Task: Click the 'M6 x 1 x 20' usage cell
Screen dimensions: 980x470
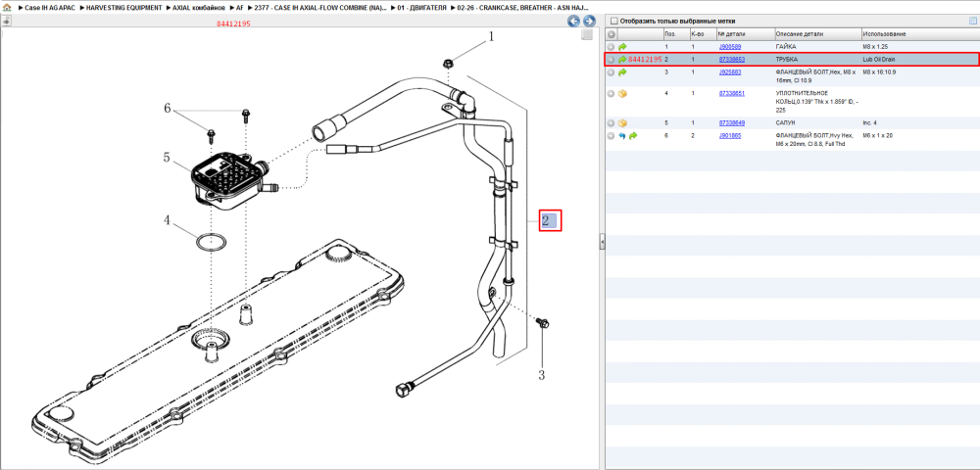Action: pyautogui.click(x=877, y=135)
